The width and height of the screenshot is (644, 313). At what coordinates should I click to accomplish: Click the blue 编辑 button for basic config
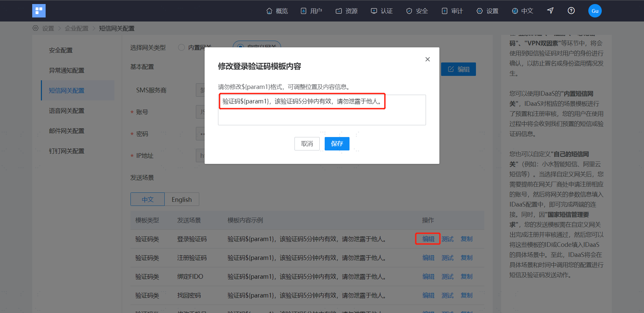pyautogui.click(x=459, y=69)
